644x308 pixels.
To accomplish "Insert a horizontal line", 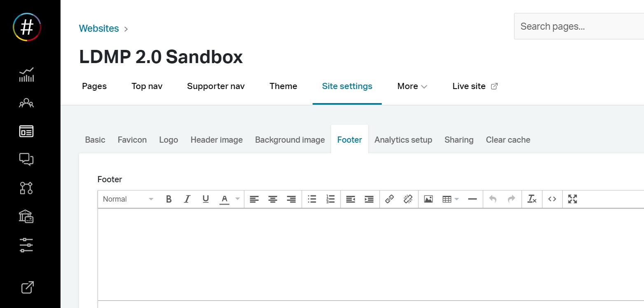I will point(472,199).
